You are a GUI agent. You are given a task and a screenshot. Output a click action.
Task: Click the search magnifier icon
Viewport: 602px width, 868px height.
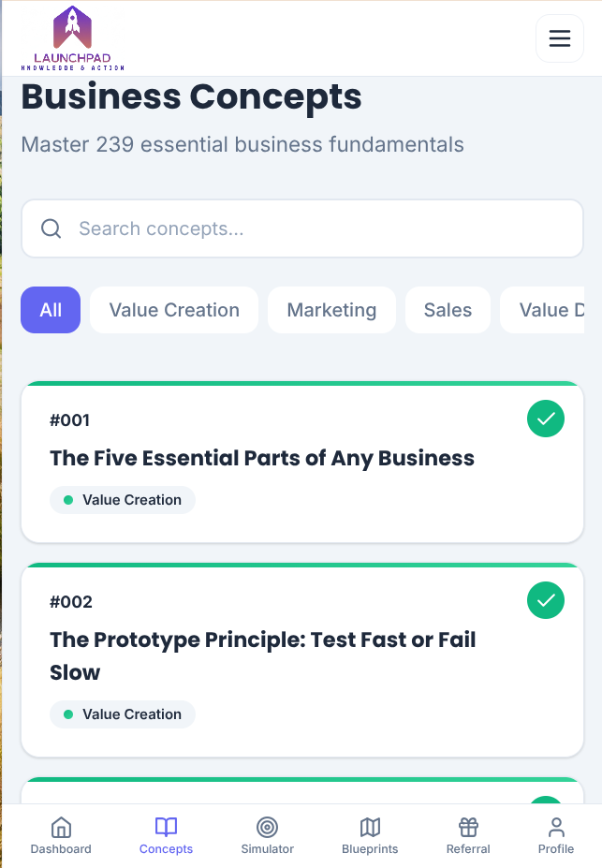pos(51,228)
